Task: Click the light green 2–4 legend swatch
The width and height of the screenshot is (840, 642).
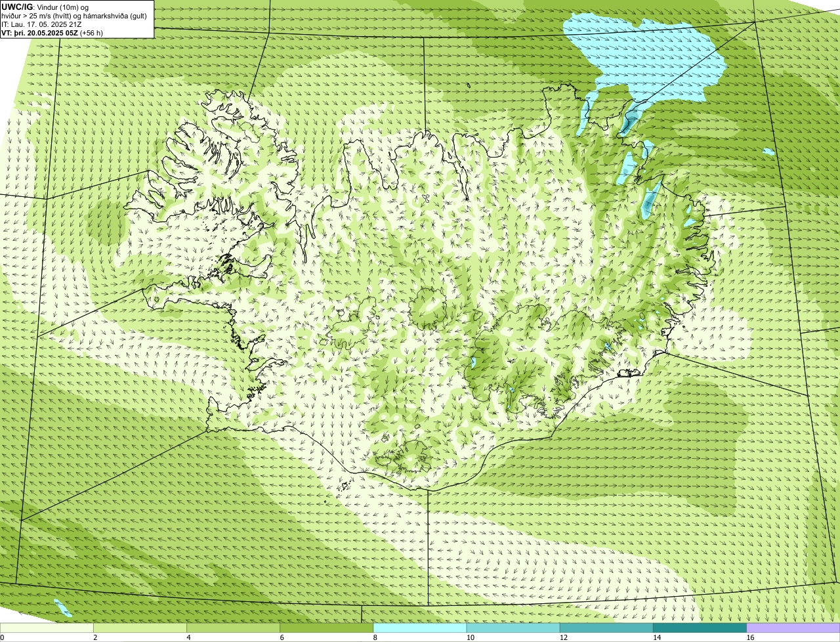Action: 140,628
